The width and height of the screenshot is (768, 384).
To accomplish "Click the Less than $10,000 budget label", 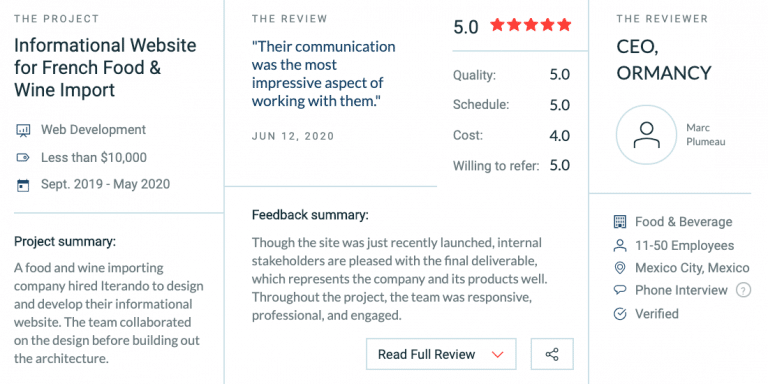I will pyautogui.click(x=94, y=158).
